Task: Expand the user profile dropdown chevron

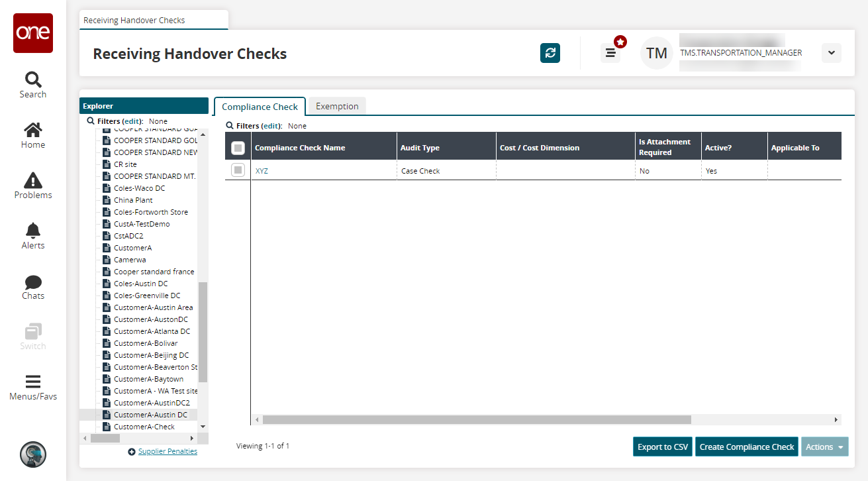Action: pyautogui.click(x=831, y=53)
